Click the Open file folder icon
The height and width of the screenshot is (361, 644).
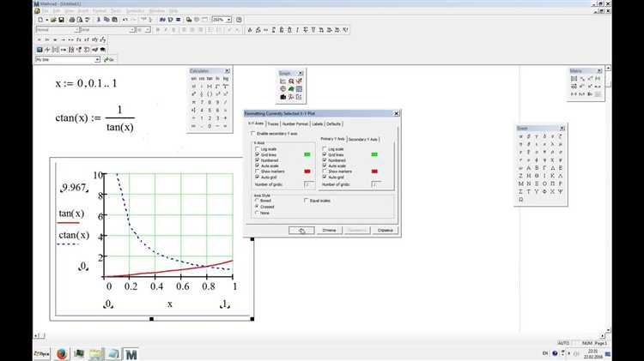click(53, 20)
